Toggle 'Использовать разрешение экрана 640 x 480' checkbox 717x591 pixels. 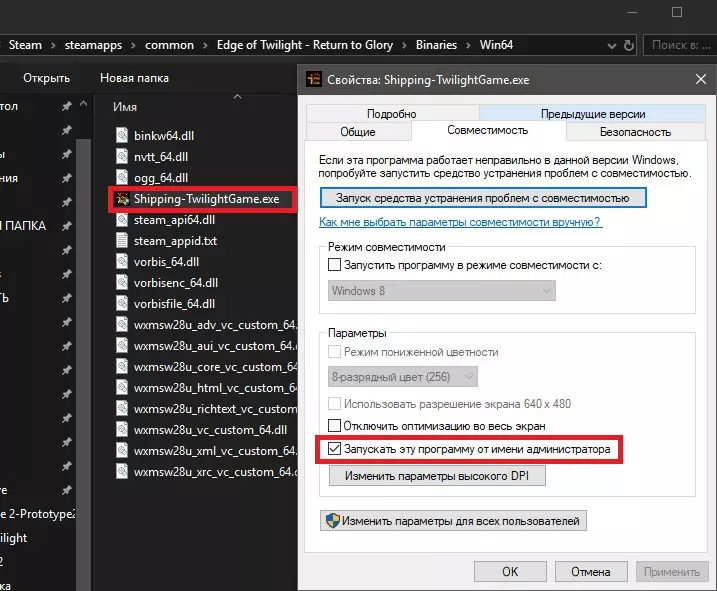pos(334,403)
